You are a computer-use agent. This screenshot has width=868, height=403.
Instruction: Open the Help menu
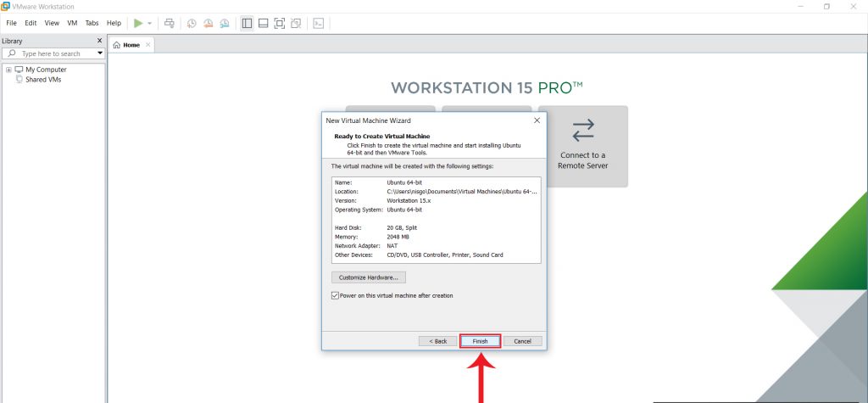[x=114, y=23]
